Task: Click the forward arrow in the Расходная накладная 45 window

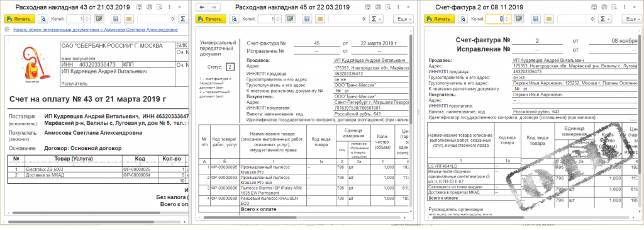Action: point(214,8)
